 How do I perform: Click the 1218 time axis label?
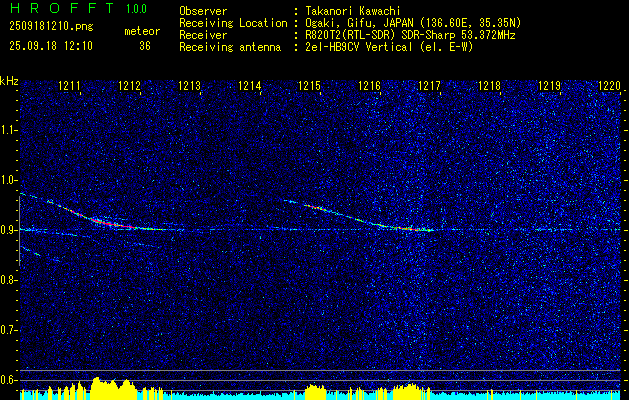[x=489, y=86]
